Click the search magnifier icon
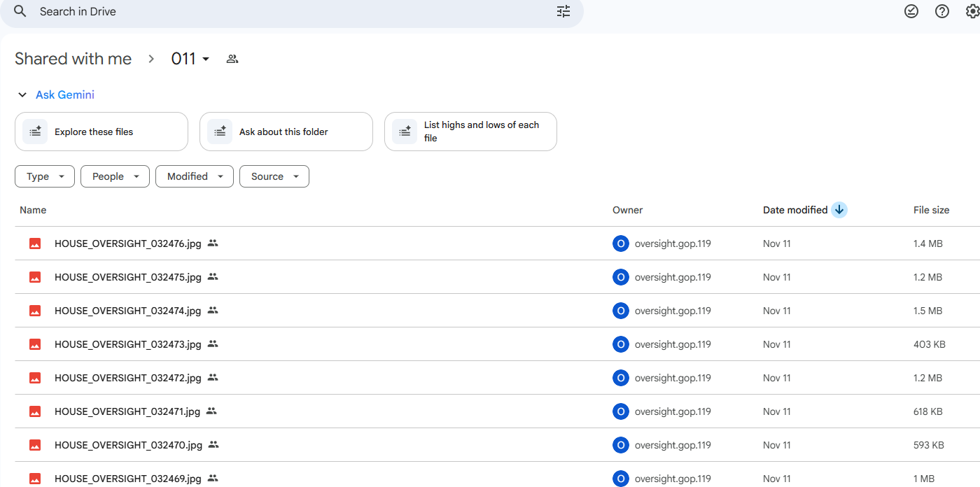Image resolution: width=980 pixels, height=487 pixels. coord(20,11)
